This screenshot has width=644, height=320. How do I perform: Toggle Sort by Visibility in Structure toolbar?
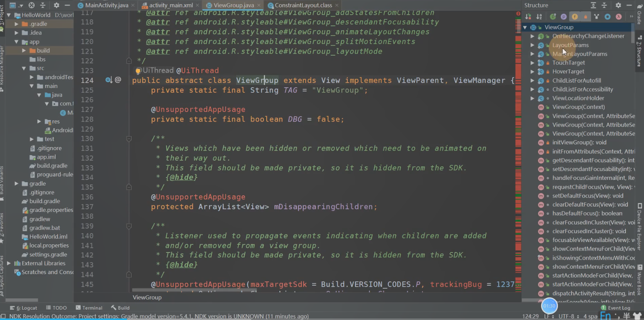pyautogui.click(x=528, y=17)
